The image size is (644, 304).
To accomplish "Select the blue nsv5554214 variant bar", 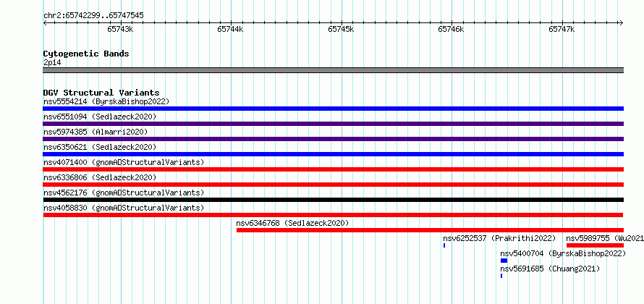I will point(334,109).
